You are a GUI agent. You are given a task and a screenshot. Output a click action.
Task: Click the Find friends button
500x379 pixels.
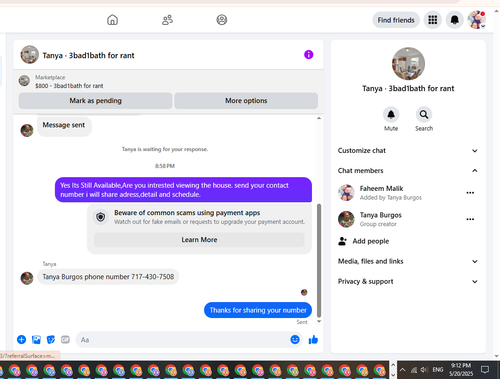tap(396, 20)
